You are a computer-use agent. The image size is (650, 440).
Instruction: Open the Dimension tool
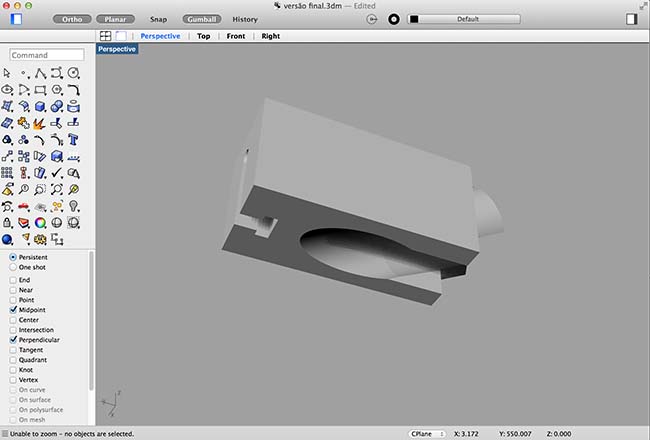73,157
